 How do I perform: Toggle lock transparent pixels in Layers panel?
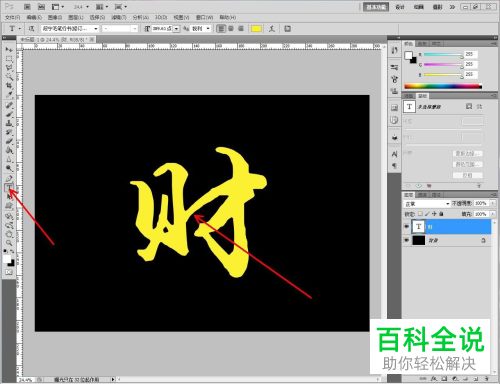coord(420,214)
